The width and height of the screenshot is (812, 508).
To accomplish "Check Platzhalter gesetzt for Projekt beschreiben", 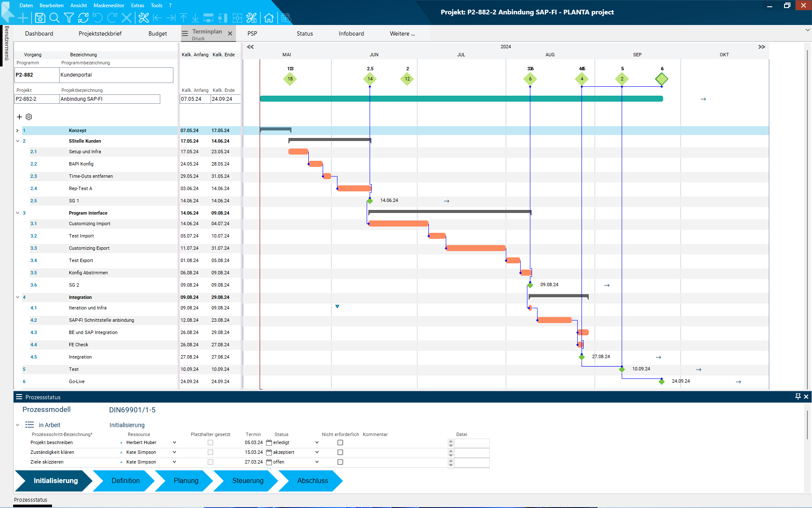I will (210, 442).
